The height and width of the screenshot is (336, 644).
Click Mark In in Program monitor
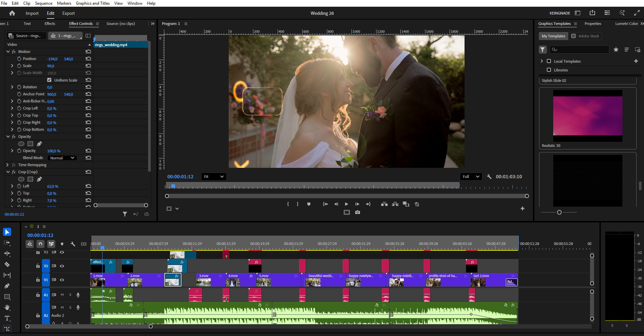coord(288,204)
